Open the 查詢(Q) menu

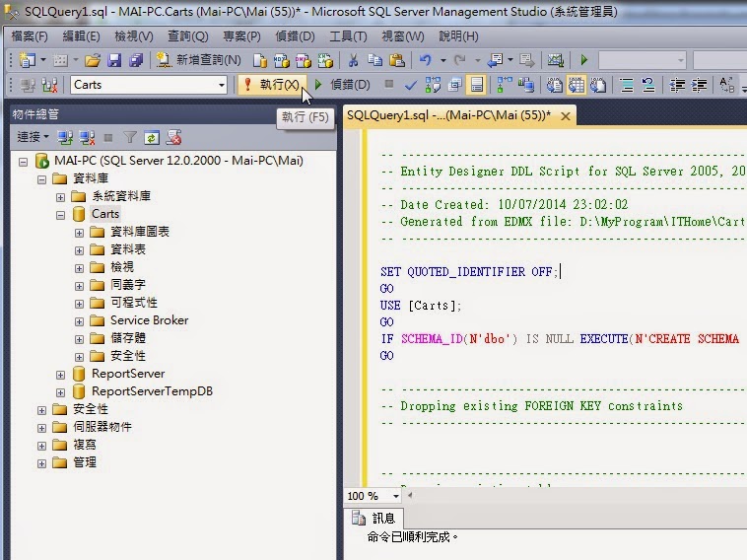(188, 36)
